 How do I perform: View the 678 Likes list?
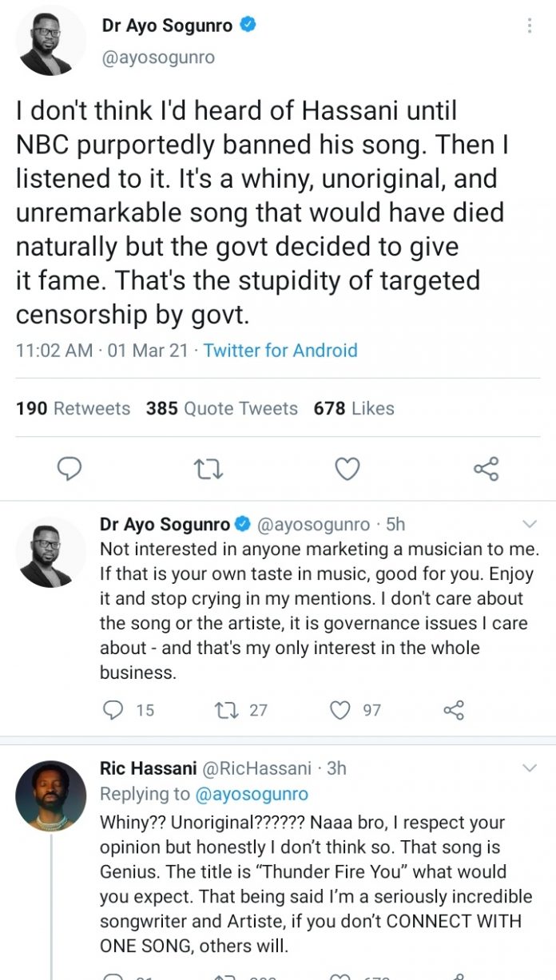354,408
